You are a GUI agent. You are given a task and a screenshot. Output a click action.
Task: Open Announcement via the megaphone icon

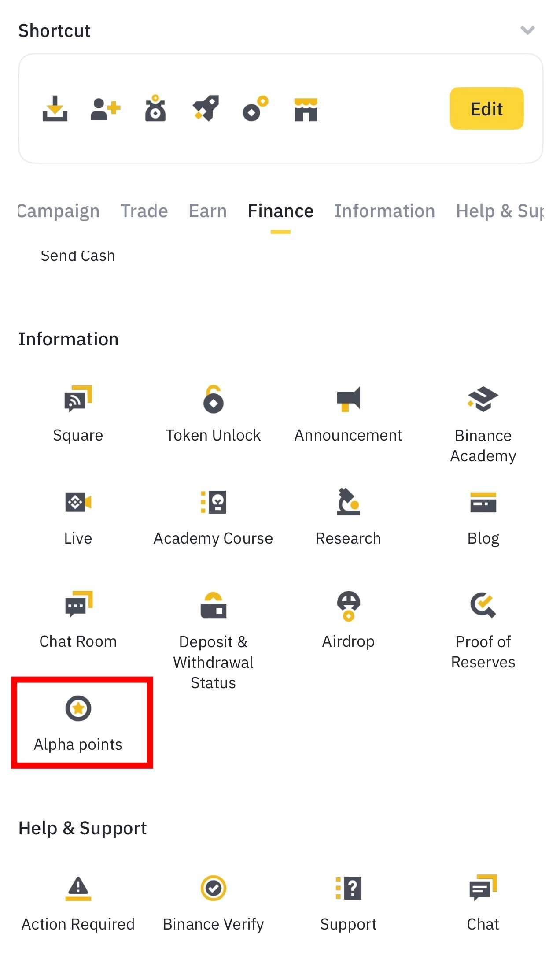[x=348, y=401]
